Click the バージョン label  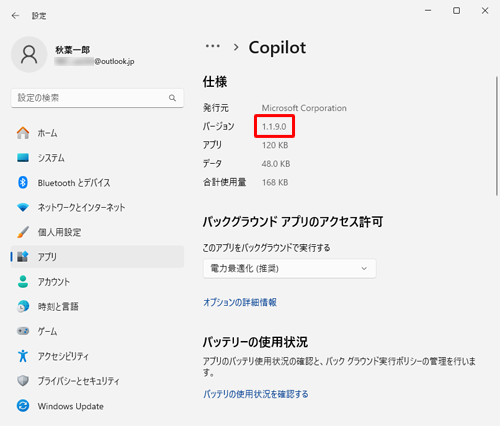click(219, 127)
